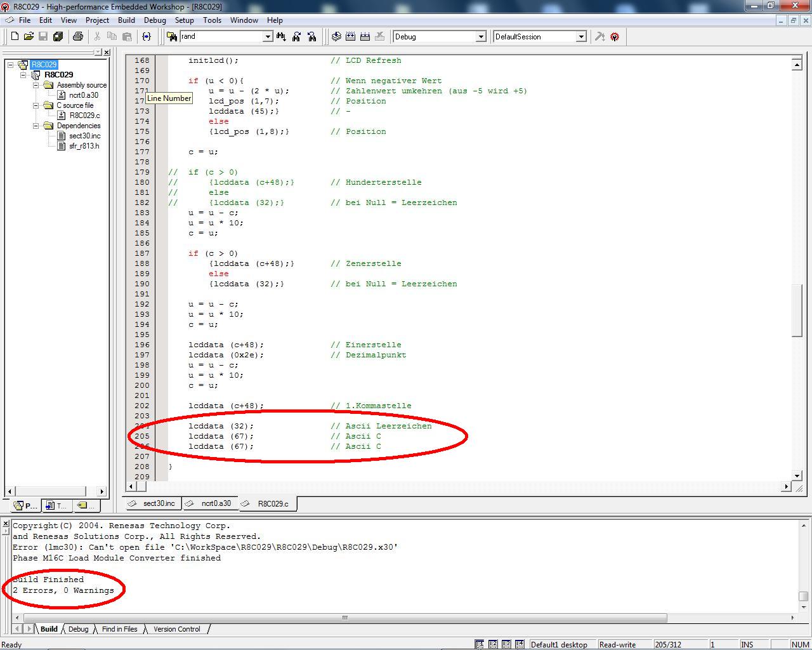The width and height of the screenshot is (812, 650).
Task: Close the workspace panel with X button
Action: coord(106,53)
